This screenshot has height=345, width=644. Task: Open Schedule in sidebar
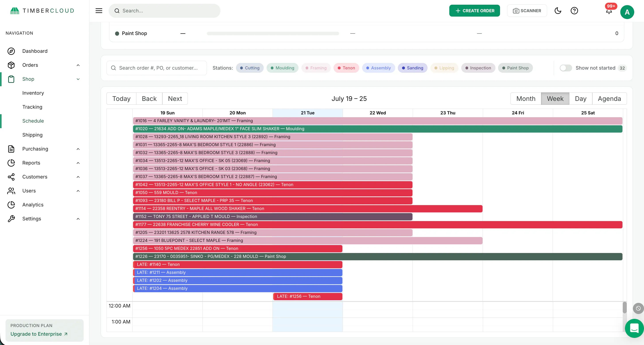[33, 121]
